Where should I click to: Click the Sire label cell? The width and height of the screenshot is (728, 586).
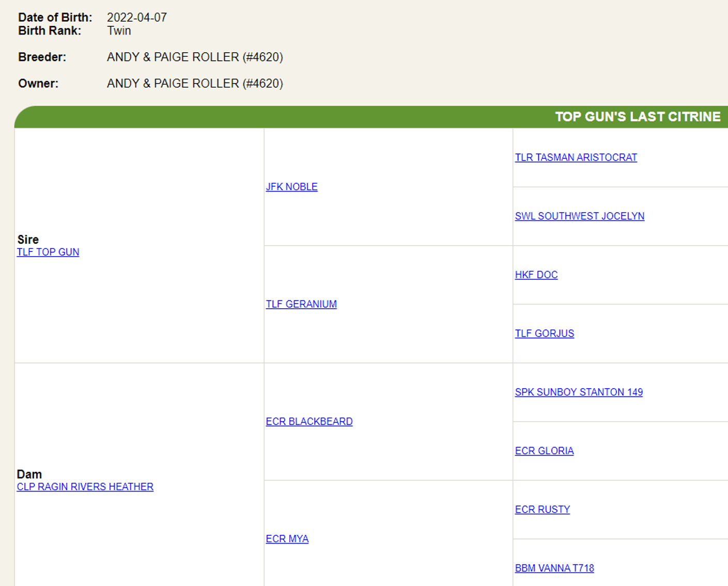[x=28, y=240]
